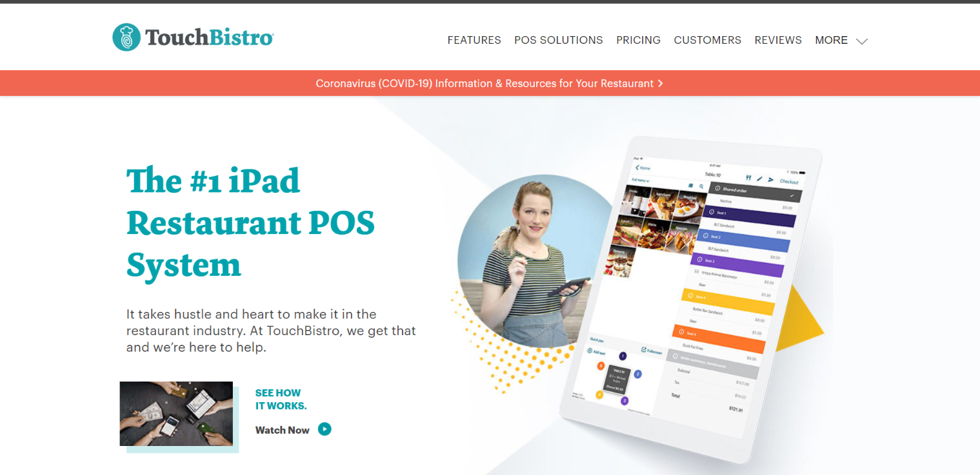Toggle the Shared order checkmark

[x=792, y=195]
